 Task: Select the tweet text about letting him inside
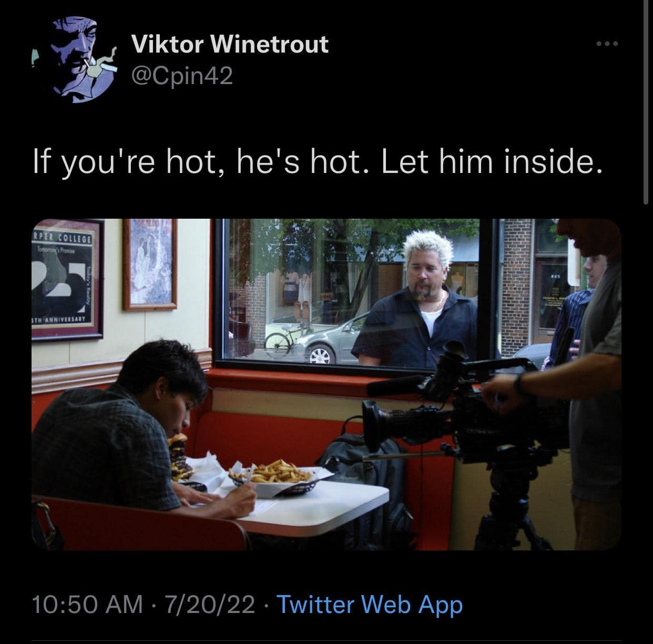(315, 163)
